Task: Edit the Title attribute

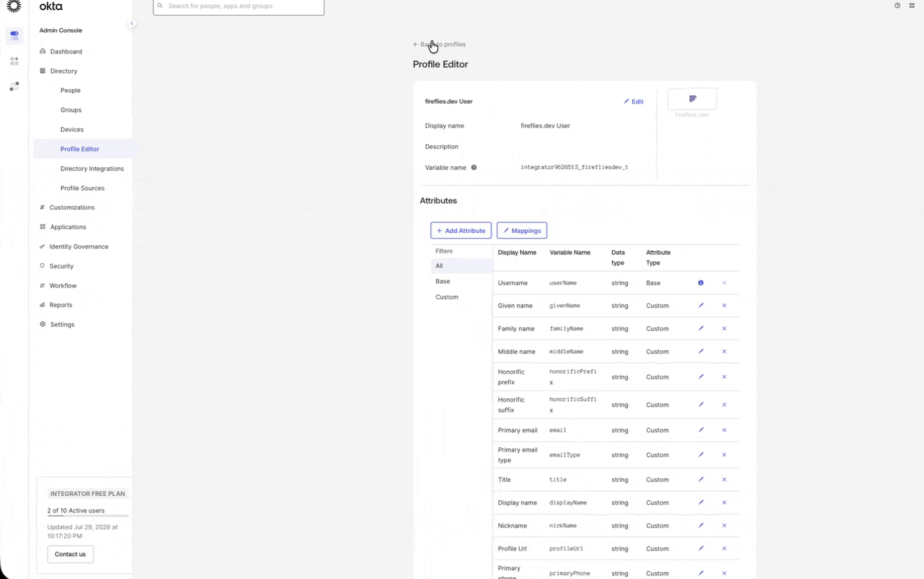Action: (701, 479)
